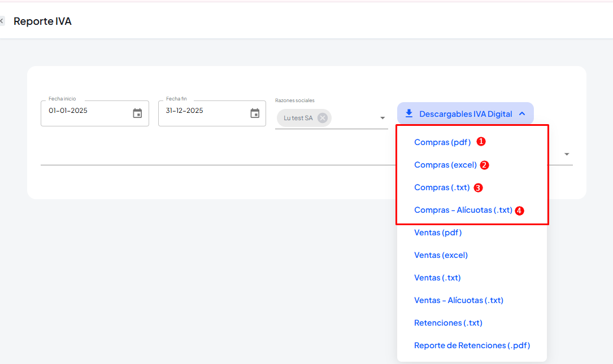The image size is (613, 364).
Task: Select Compras (.txt) option
Action: 442,187
